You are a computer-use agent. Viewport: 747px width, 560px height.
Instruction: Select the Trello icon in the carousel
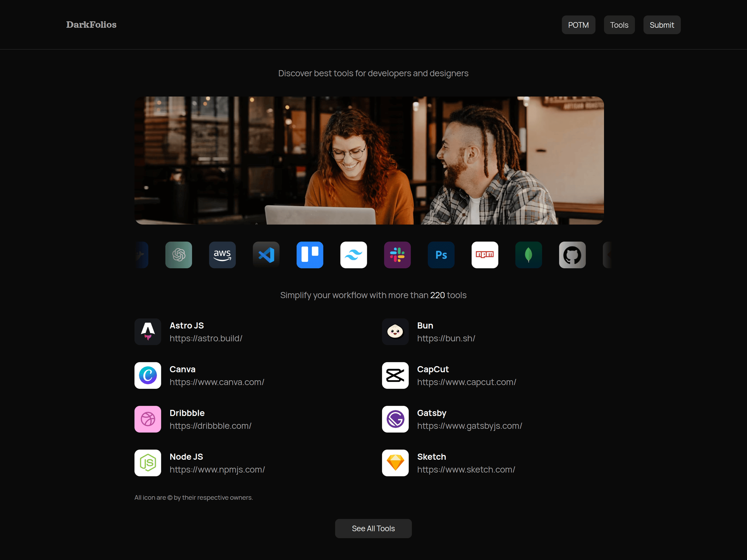point(310,255)
